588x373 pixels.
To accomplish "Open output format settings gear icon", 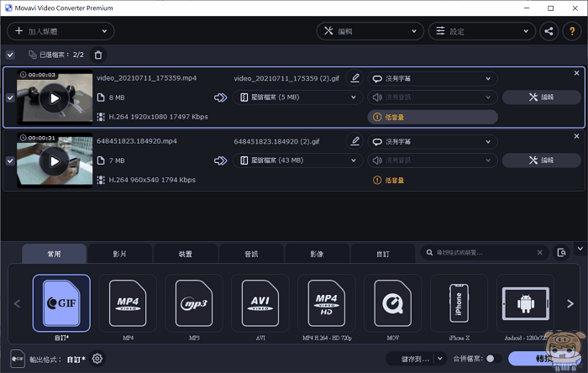I will tap(97, 359).
